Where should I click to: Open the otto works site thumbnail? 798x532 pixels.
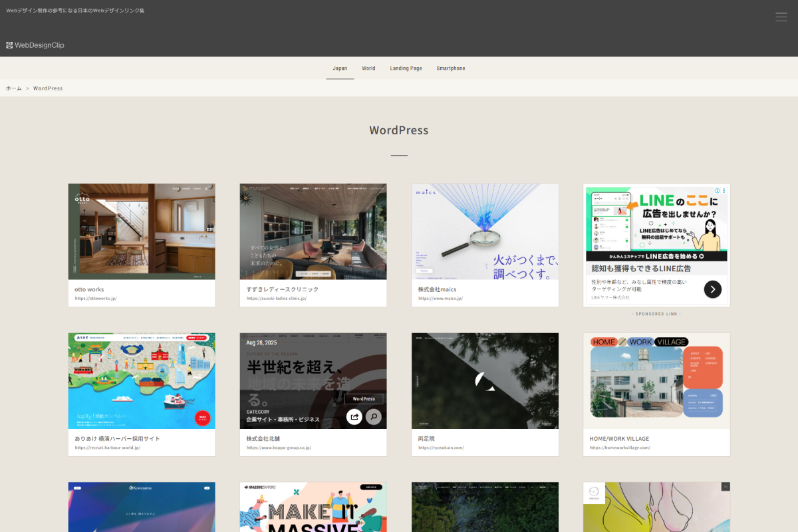tap(142, 231)
